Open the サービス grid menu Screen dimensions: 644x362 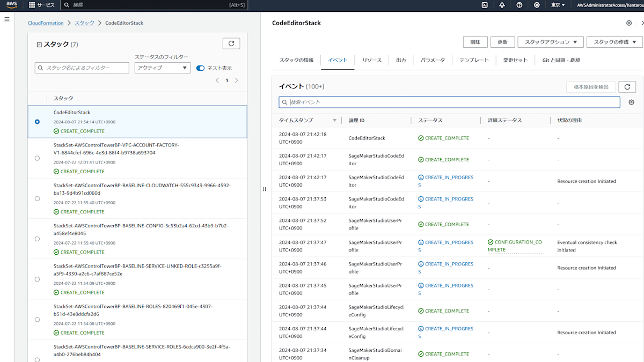click(x=41, y=5)
